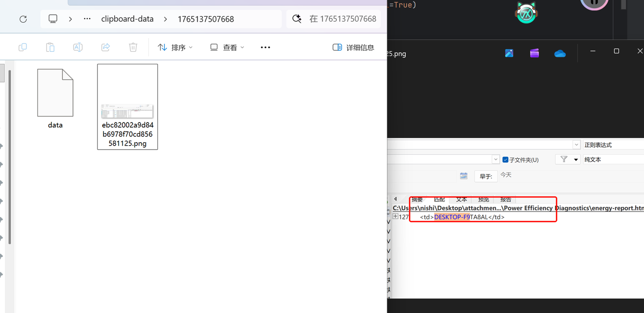Image resolution: width=644 pixels, height=313 pixels.
Task: Click the cat mascot floating icon
Action: [526, 12]
